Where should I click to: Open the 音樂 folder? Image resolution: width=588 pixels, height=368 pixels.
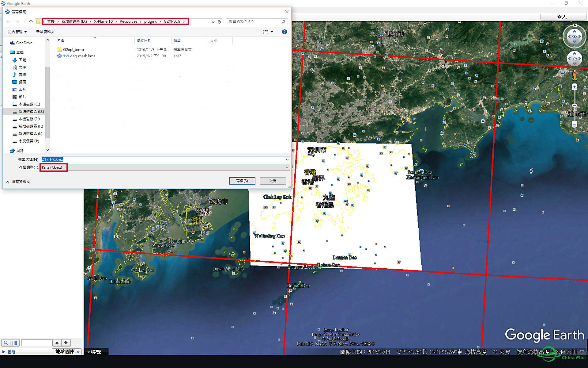[19, 75]
